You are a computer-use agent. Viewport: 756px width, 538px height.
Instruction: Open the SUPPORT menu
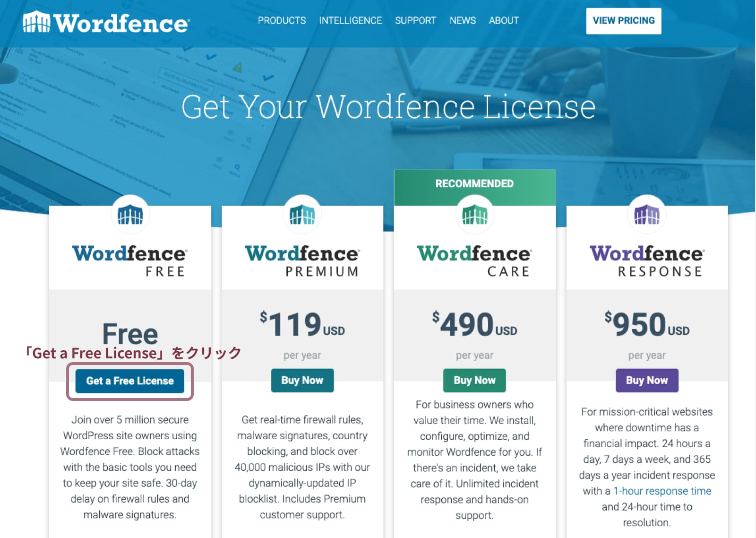coord(415,20)
